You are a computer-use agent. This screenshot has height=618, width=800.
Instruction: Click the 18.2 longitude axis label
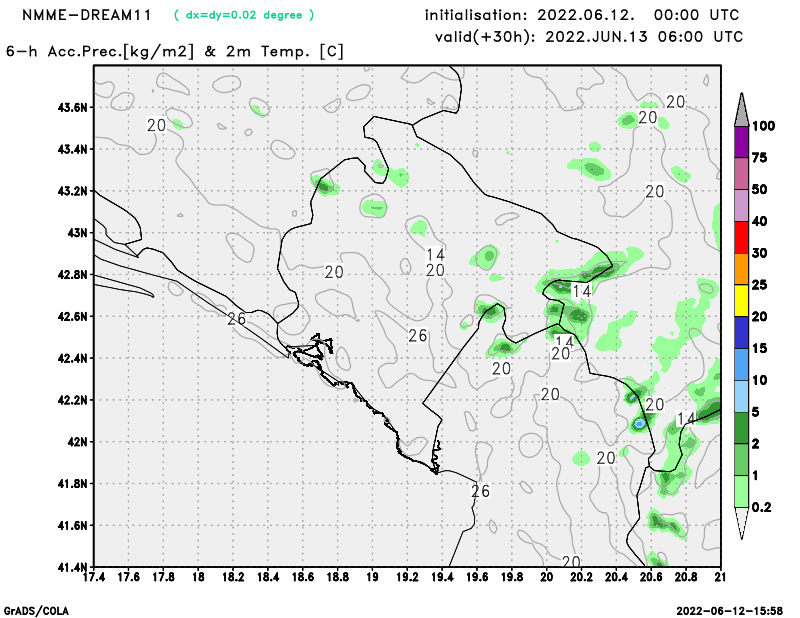(233, 577)
